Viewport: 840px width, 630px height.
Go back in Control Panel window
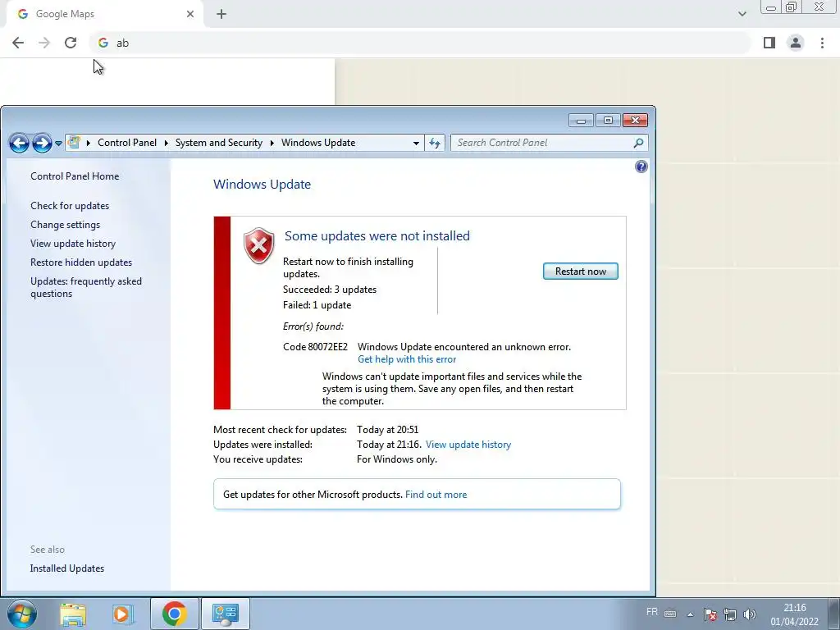19,143
